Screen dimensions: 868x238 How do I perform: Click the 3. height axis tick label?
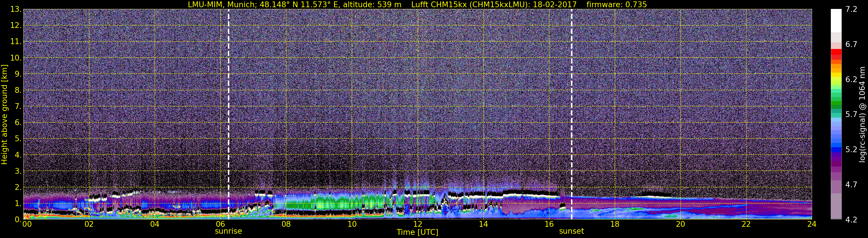[18, 171]
